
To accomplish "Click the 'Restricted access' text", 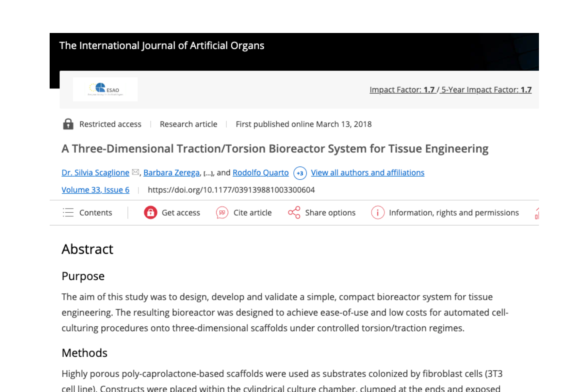I will (110, 124).
